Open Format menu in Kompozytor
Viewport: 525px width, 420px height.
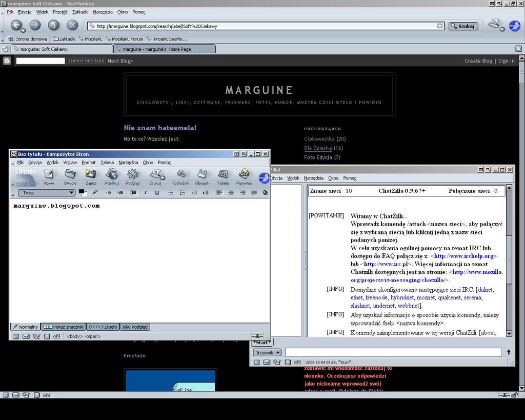point(88,163)
